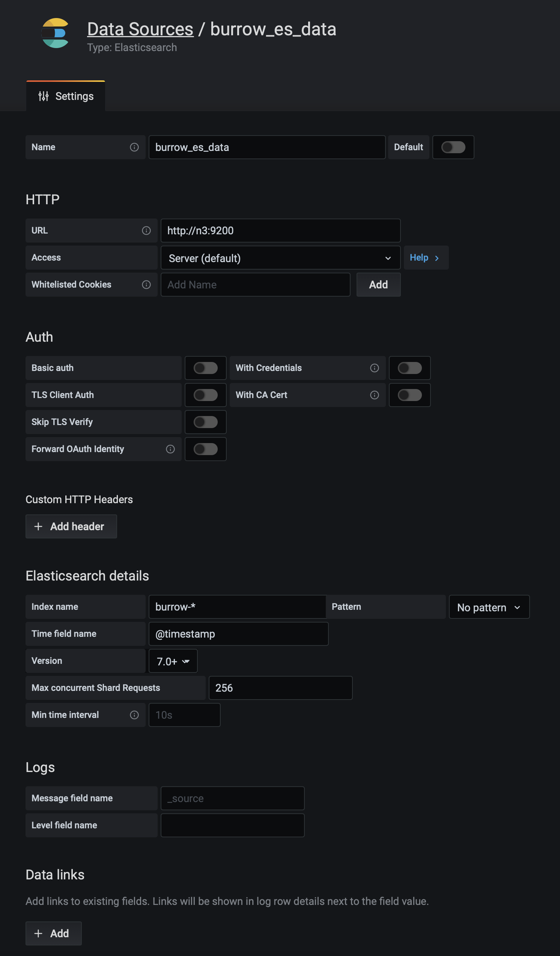Click the Min time interval input

(x=185, y=715)
